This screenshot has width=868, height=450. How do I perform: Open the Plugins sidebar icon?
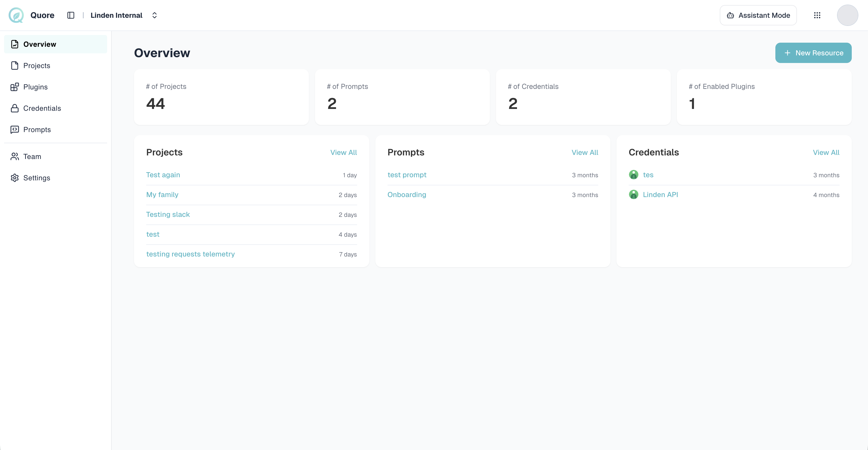(14, 87)
